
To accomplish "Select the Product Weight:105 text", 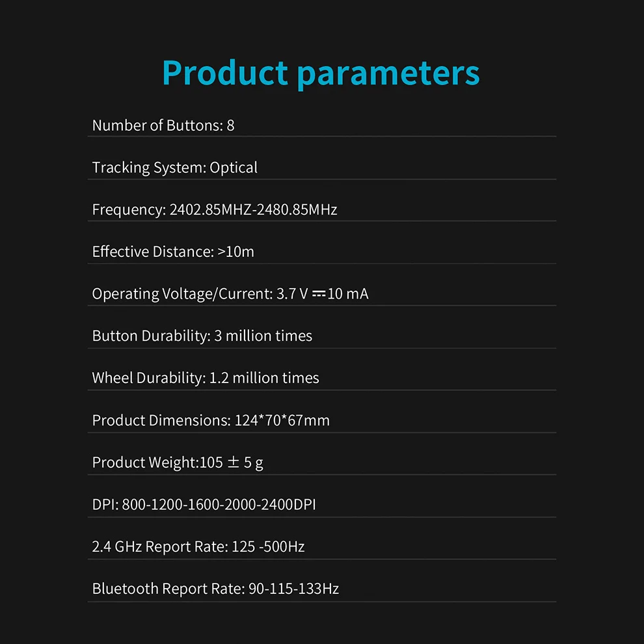I will 157,463.
